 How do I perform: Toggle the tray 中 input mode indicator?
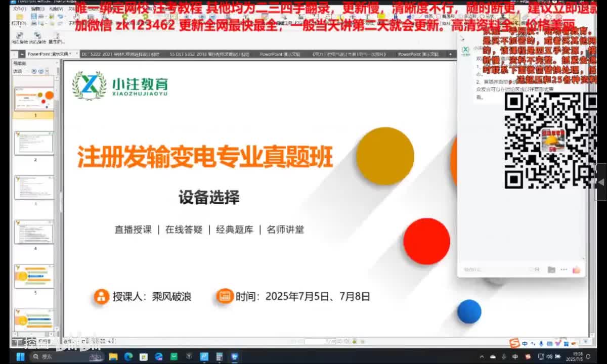click(x=515, y=357)
